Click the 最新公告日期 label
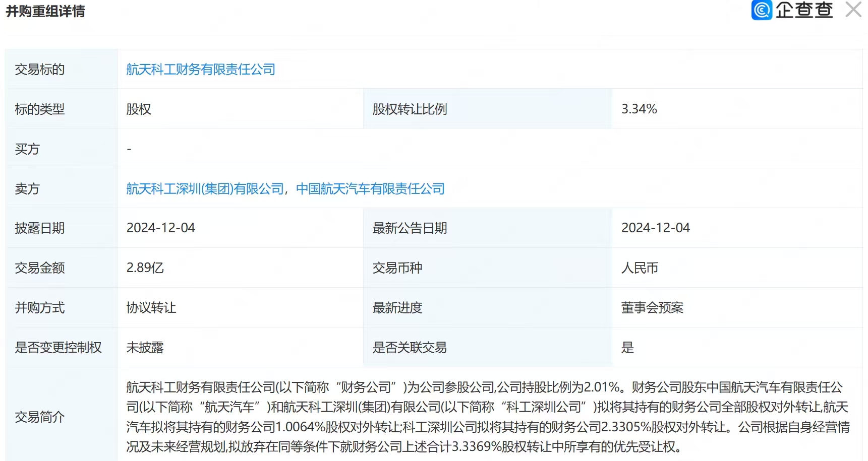Viewport: 868px width, 461px height. [410, 228]
